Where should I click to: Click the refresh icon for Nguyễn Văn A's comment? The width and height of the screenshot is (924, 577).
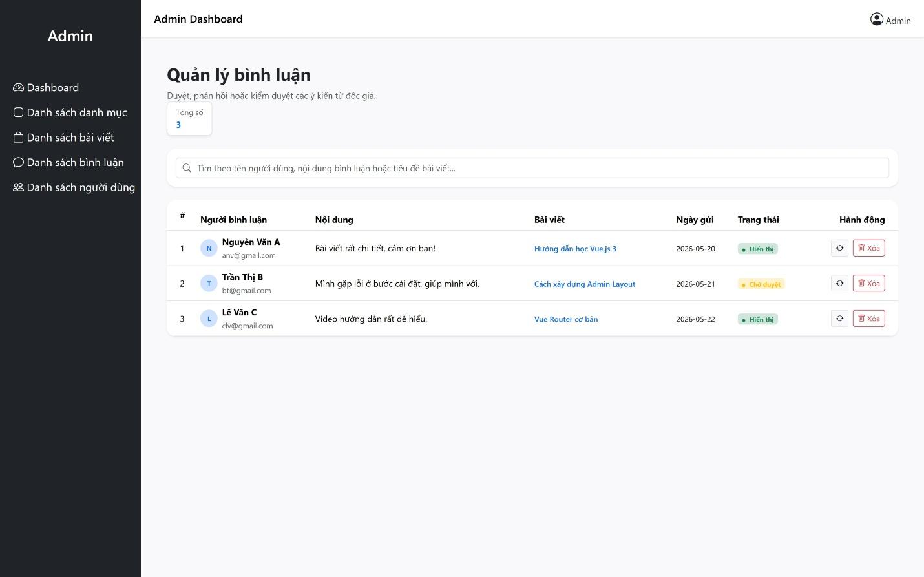coord(839,248)
